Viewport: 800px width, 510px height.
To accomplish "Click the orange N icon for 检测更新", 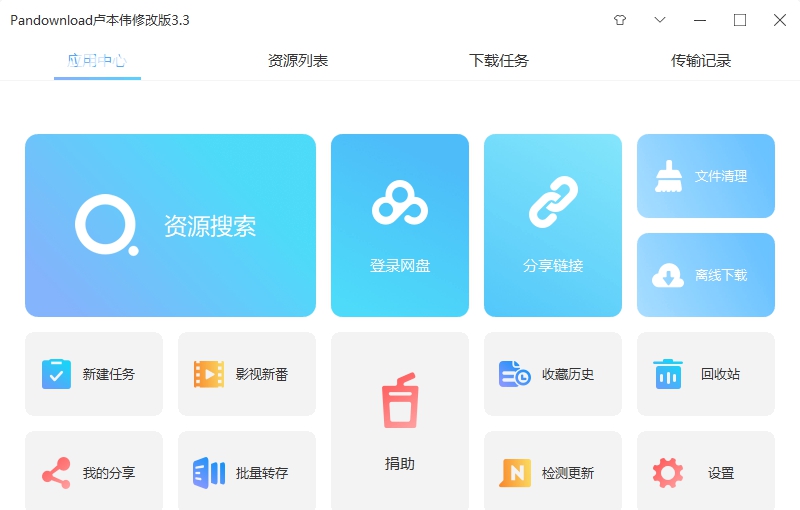I will click(x=515, y=473).
